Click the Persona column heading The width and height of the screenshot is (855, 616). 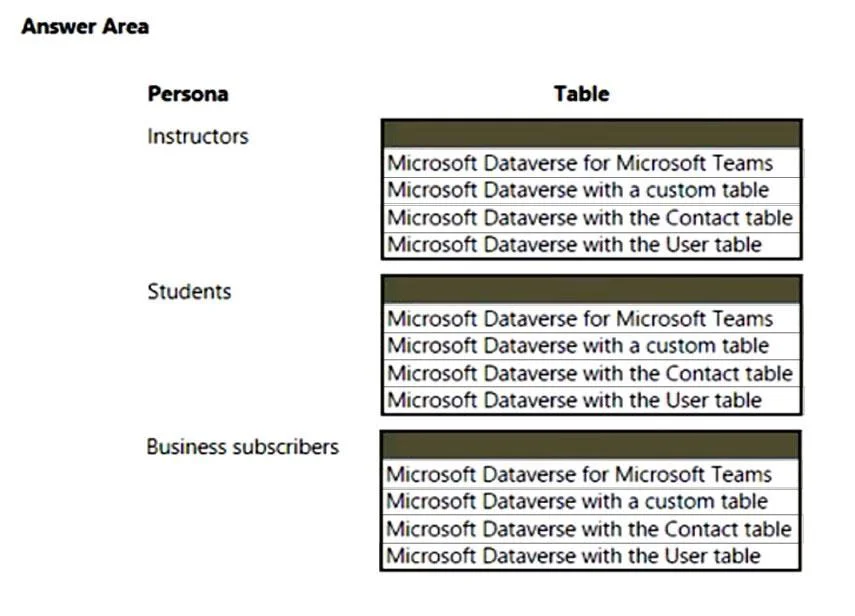(x=188, y=94)
